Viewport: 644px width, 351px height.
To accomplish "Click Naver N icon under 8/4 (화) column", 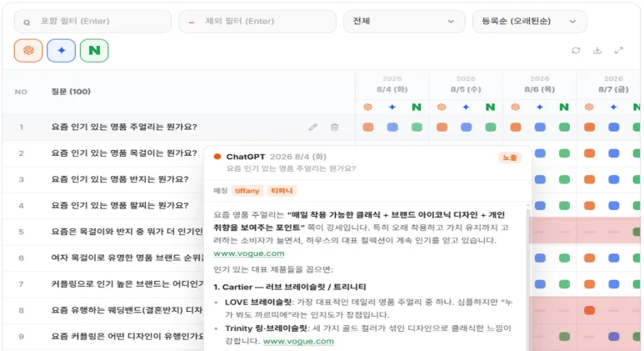I will click(417, 108).
